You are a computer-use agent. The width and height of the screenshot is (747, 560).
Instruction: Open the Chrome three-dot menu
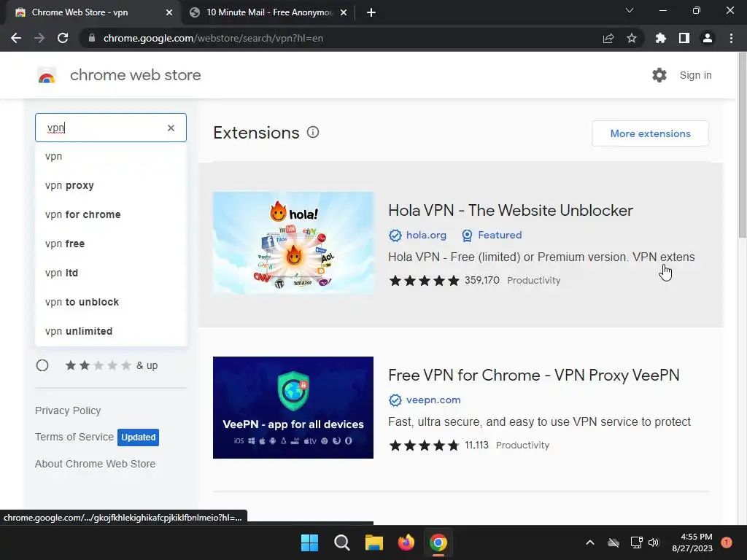tap(731, 38)
